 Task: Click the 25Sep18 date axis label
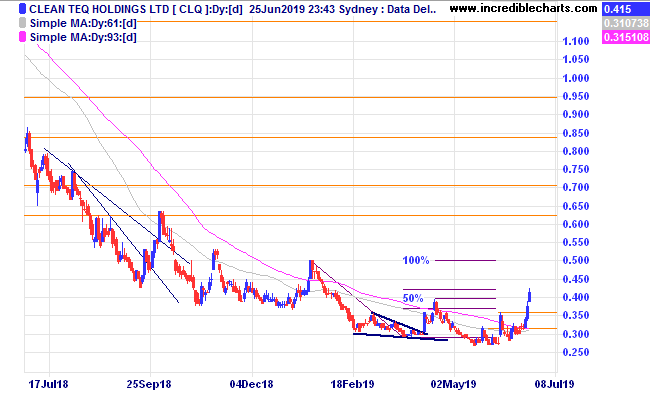[x=149, y=384]
